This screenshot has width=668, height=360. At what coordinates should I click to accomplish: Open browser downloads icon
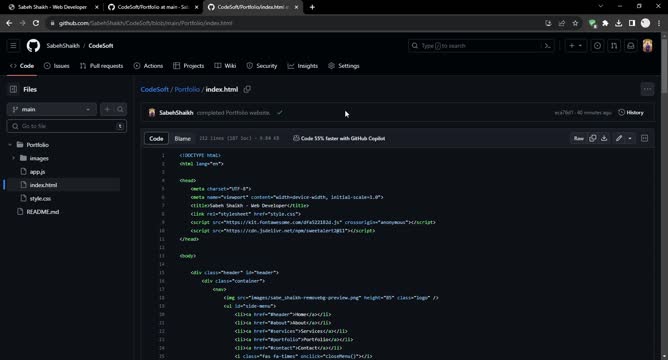pos(619,23)
